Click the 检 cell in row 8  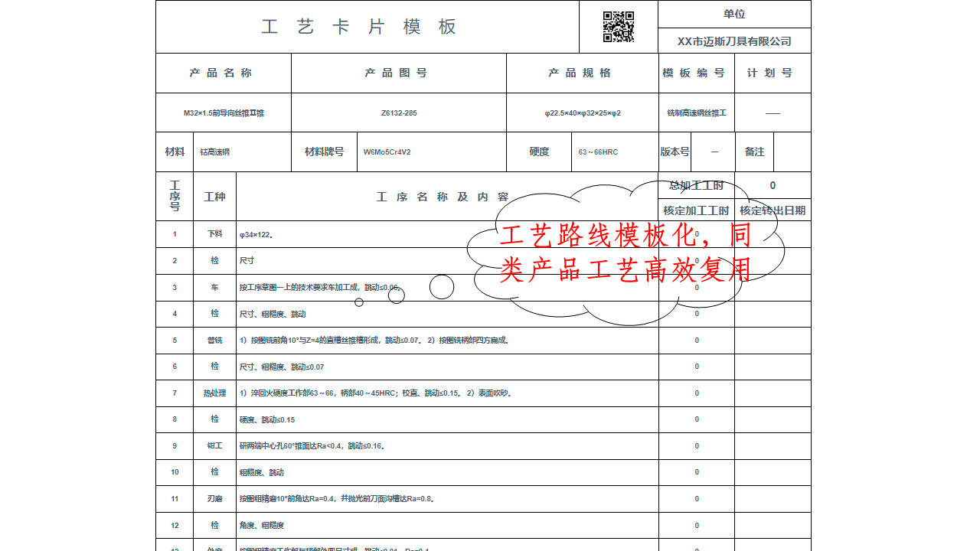click(x=214, y=419)
